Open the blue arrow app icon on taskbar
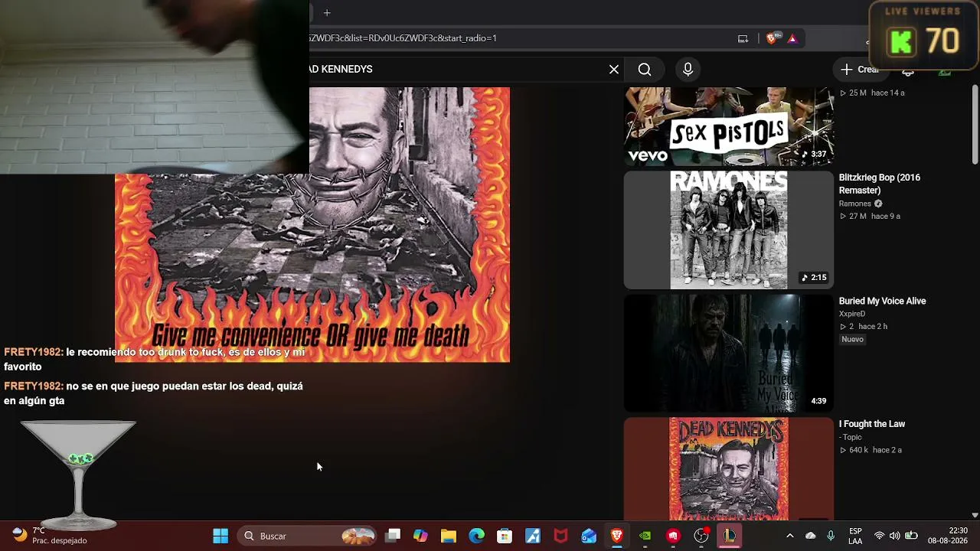This screenshot has height=551, width=980. click(x=533, y=536)
